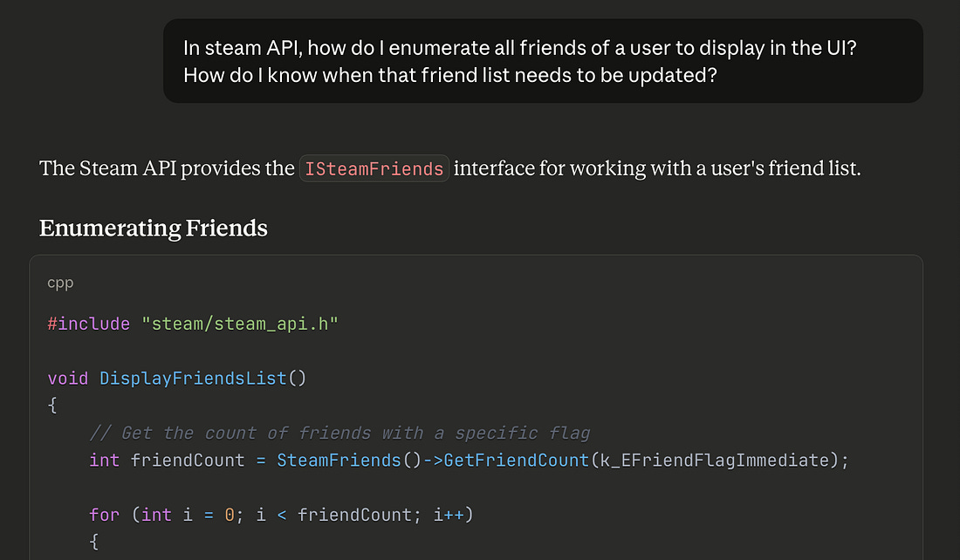This screenshot has width=960, height=560.
Task: Click the for loop line with friendCount
Action: pyautogui.click(x=282, y=515)
